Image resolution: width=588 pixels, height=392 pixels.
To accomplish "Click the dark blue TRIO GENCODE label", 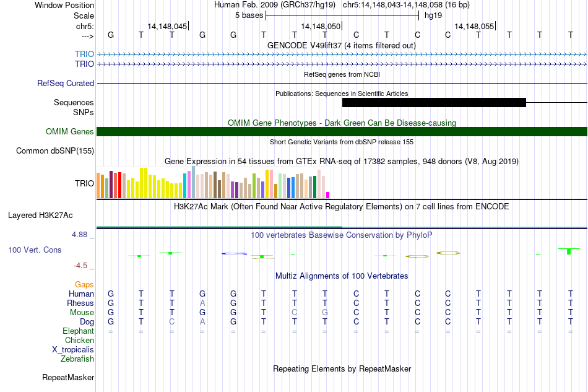I will (84, 64).
